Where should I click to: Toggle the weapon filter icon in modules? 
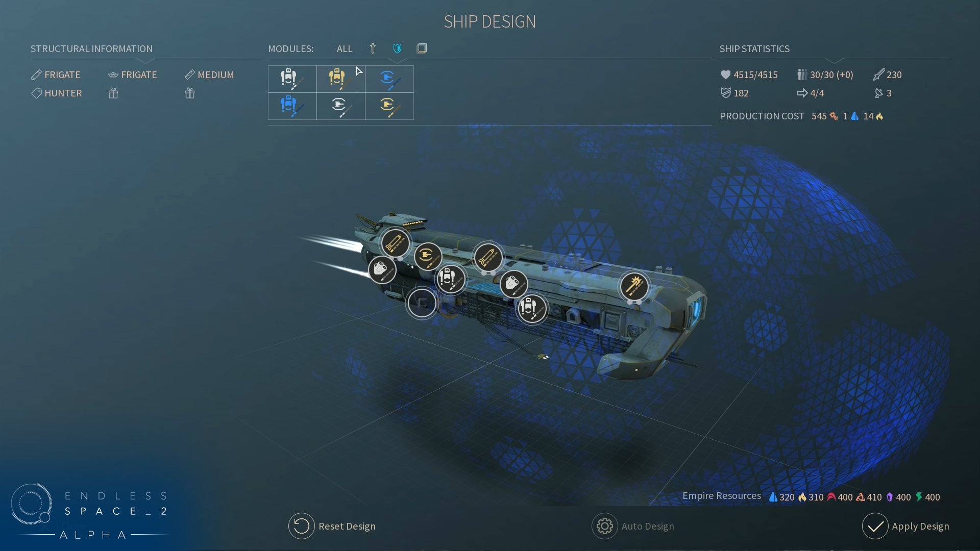coord(373,48)
